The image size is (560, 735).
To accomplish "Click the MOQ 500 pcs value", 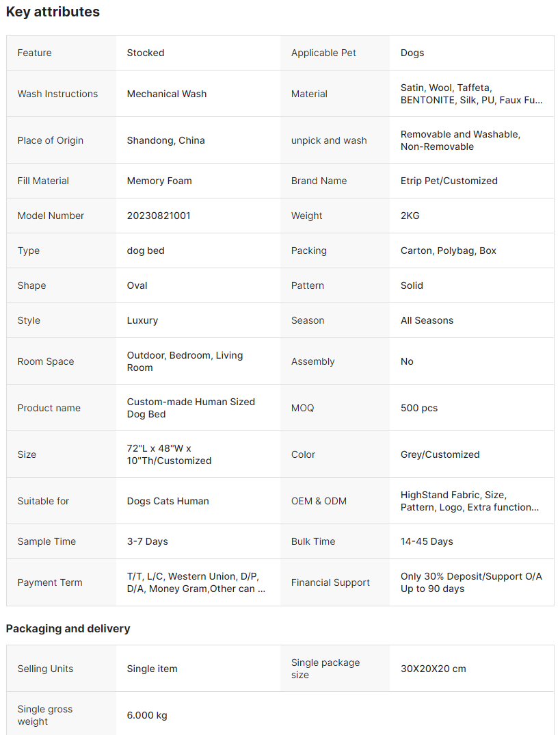I will click(x=419, y=409).
